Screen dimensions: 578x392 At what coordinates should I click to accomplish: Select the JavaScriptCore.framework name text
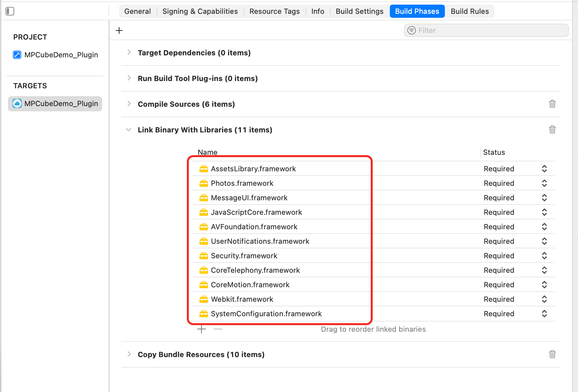point(256,212)
